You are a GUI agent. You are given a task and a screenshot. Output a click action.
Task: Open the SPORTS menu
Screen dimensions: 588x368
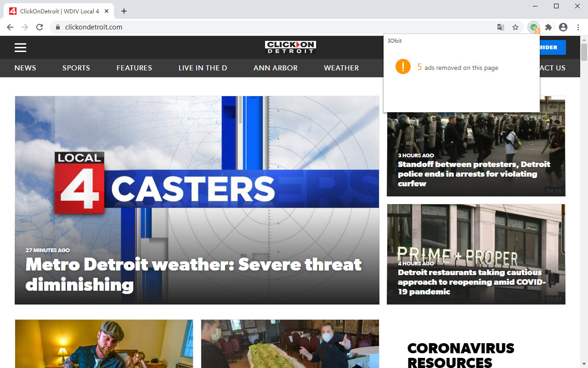(x=76, y=68)
